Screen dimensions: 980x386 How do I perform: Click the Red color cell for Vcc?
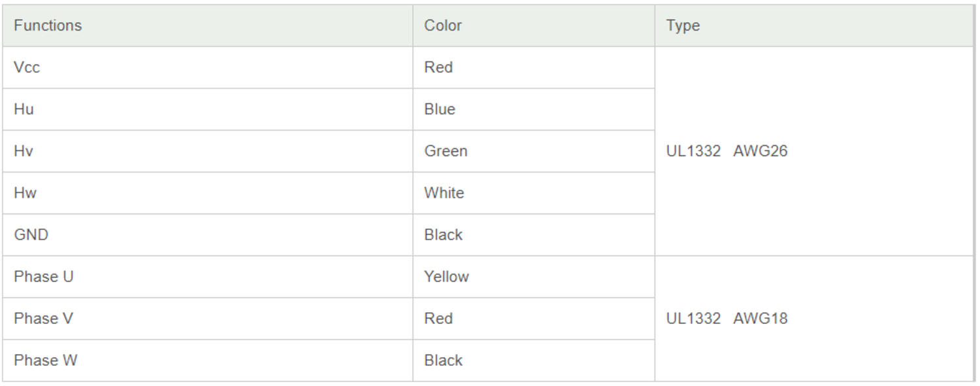(438, 67)
